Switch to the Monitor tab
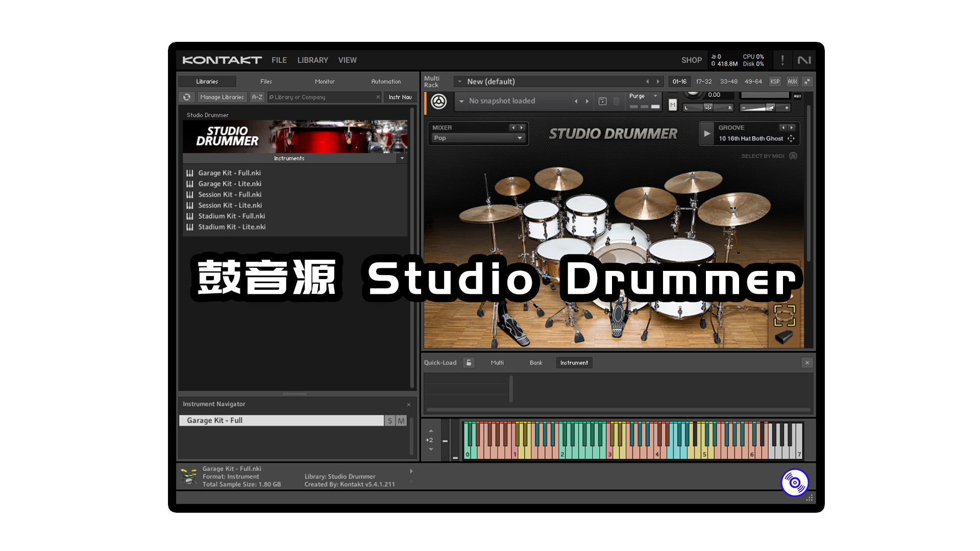980x551 pixels. click(x=325, y=82)
